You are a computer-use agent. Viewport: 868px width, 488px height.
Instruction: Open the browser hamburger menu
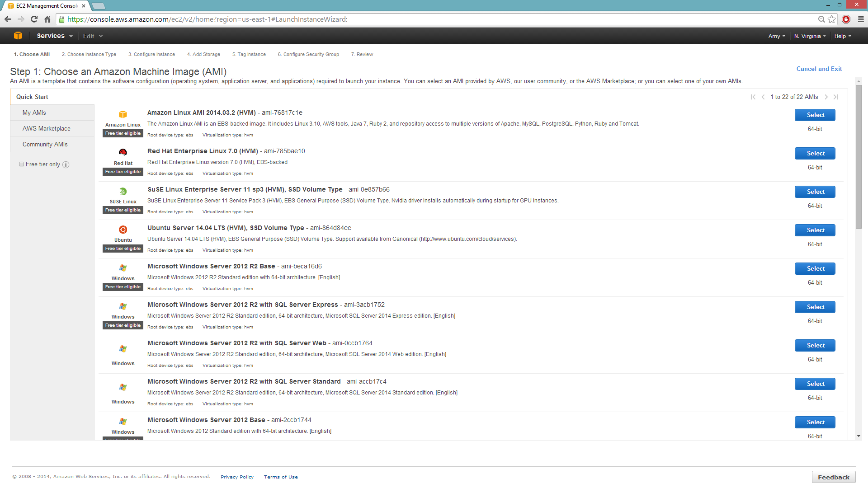pos(861,19)
